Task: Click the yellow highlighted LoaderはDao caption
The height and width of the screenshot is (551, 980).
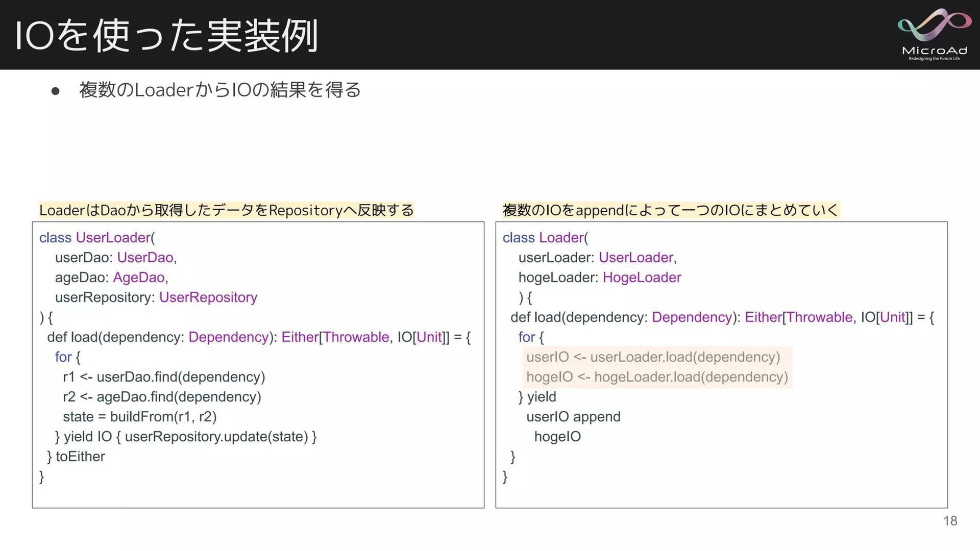Action: tap(226, 210)
